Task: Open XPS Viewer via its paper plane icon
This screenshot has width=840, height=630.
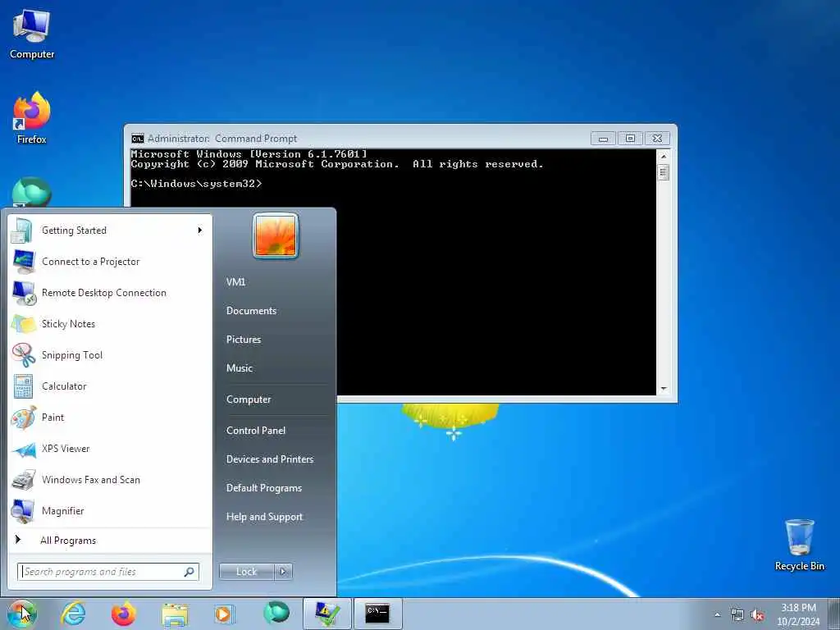Action: click(23, 449)
